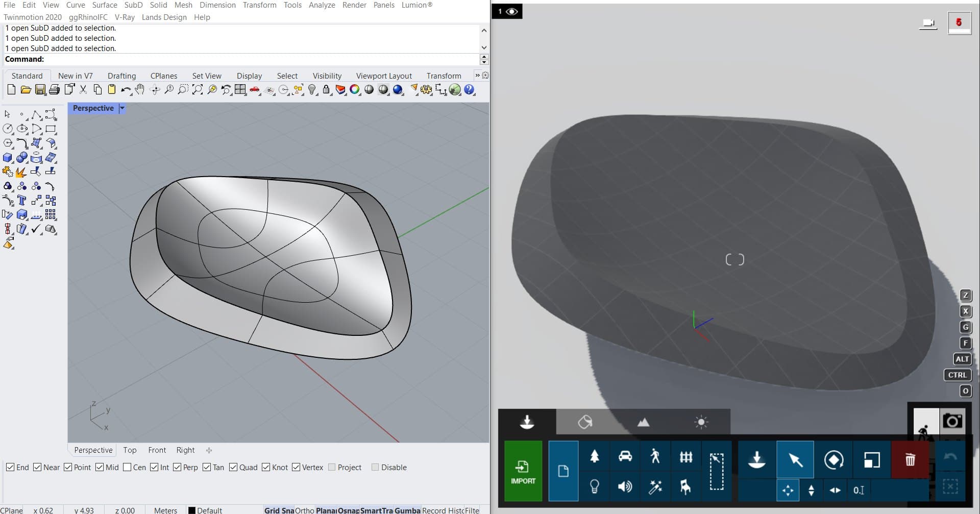Enable the Cen osnap checkbox

[127, 467]
